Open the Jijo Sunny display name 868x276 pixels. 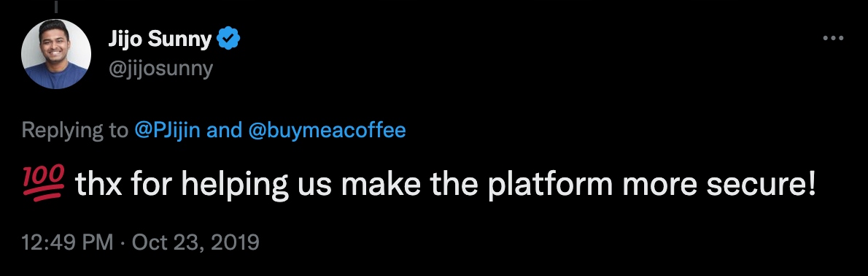tap(160, 39)
